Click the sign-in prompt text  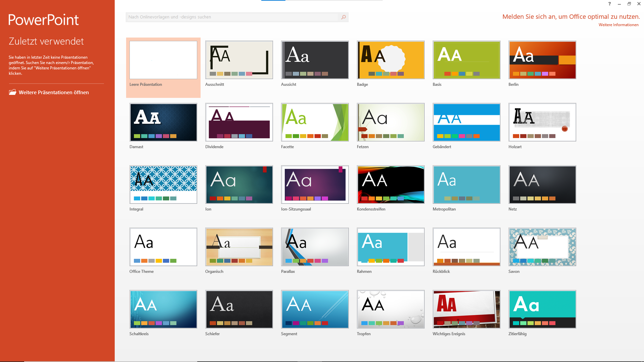[571, 16]
